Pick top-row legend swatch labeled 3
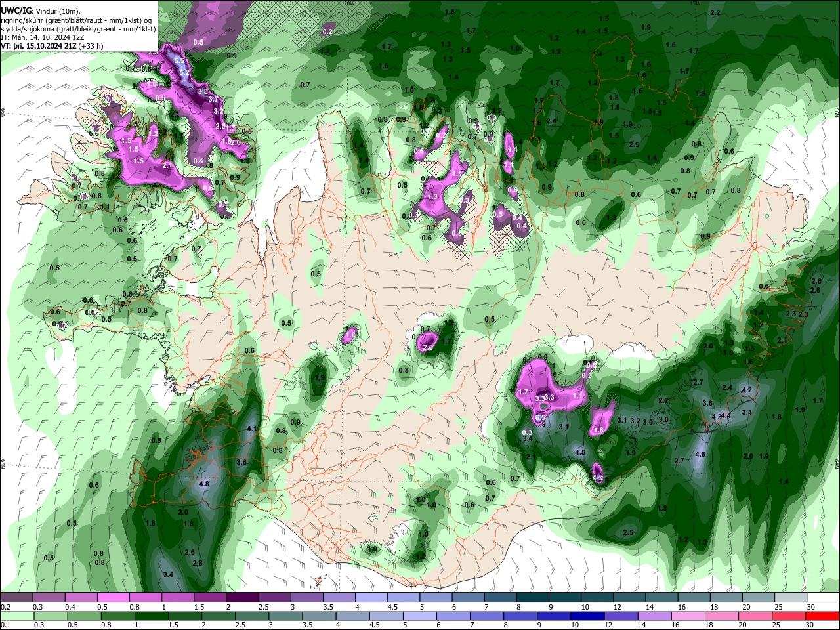840x630 pixels. [306, 598]
